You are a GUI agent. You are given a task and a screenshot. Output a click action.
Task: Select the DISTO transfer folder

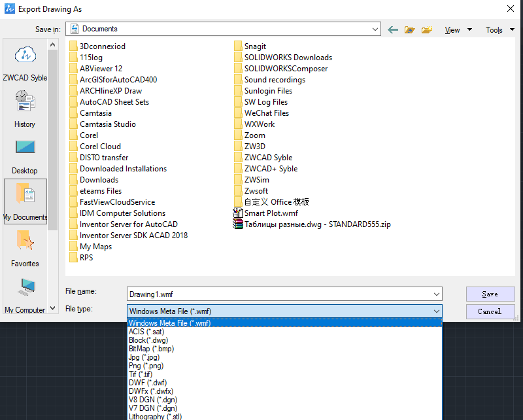pos(99,158)
